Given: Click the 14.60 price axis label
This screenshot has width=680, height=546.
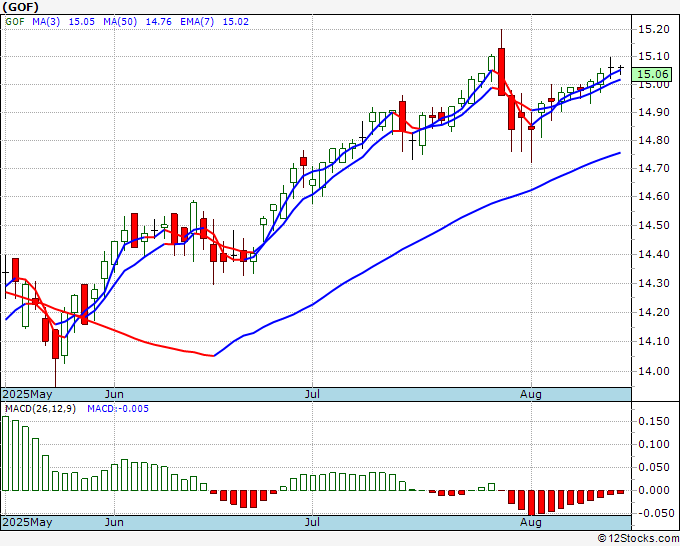Looking at the screenshot, I should click(x=654, y=196).
